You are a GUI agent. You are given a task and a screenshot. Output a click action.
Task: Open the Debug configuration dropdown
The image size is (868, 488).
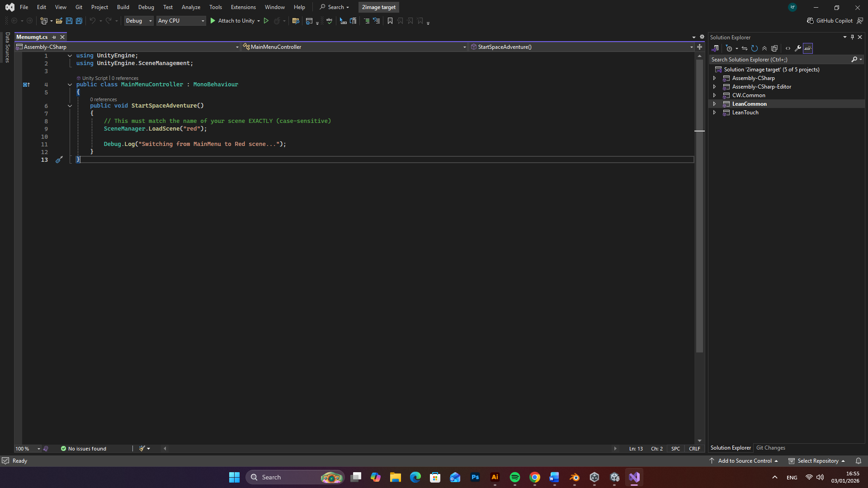click(x=139, y=21)
